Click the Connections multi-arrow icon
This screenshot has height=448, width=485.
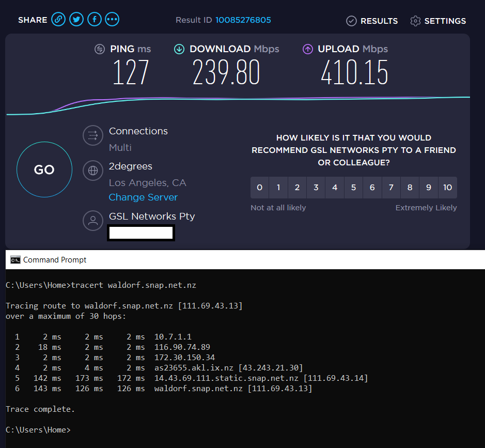click(93, 135)
